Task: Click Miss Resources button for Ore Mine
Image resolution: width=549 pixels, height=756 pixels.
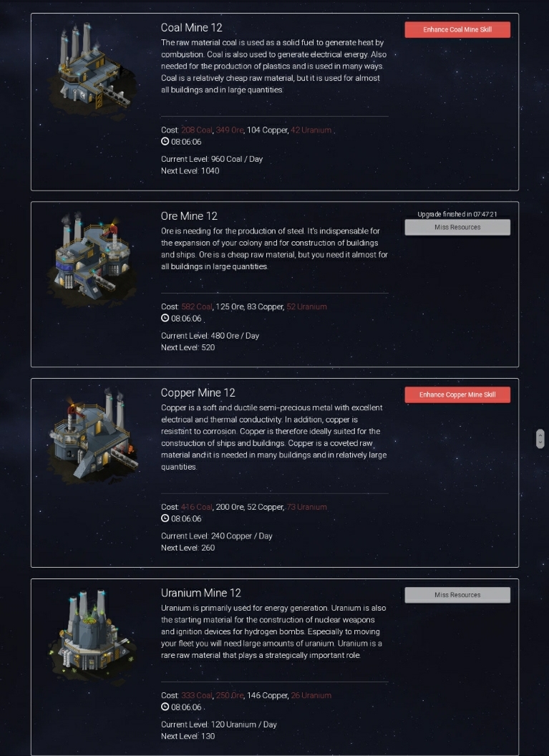Action: [457, 227]
